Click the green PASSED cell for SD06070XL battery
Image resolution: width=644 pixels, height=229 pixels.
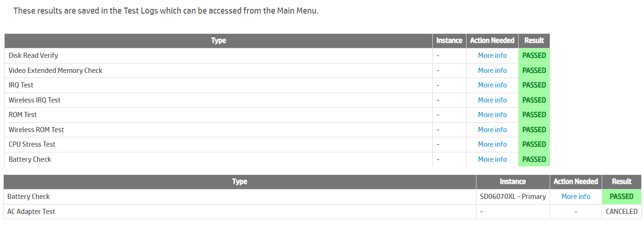pos(621,197)
